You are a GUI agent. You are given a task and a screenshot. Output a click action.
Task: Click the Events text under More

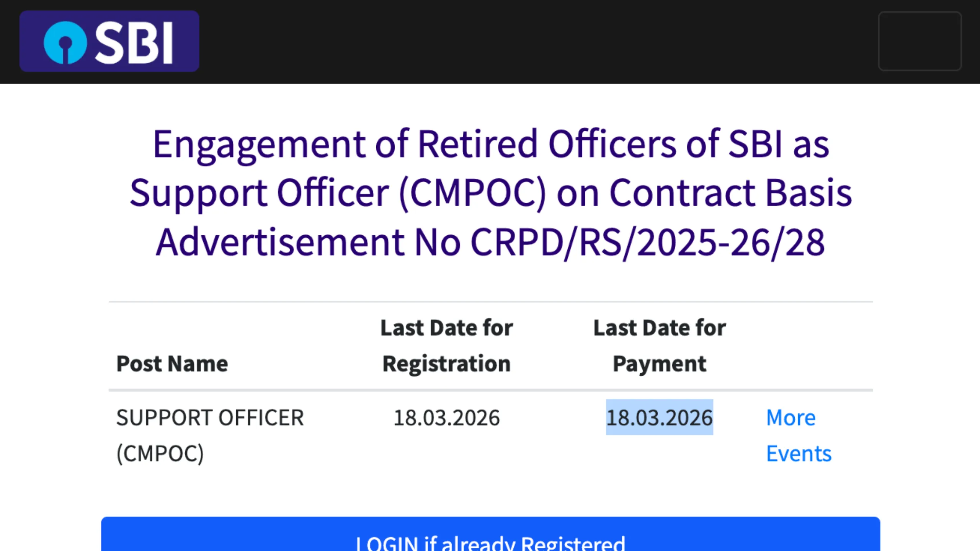(x=799, y=453)
